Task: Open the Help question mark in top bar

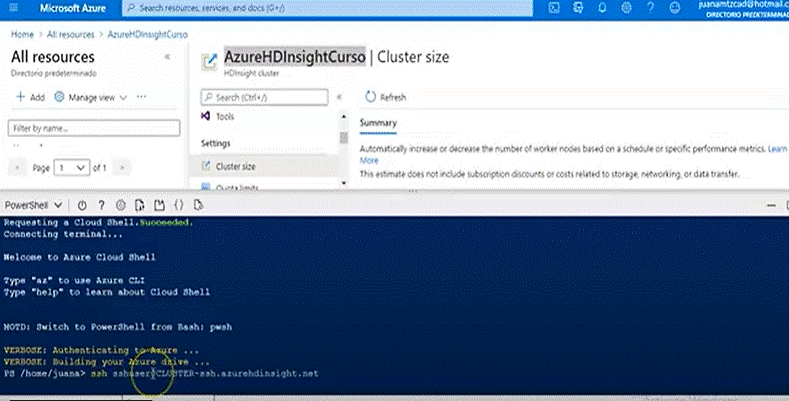Action: [x=651, y=8]
